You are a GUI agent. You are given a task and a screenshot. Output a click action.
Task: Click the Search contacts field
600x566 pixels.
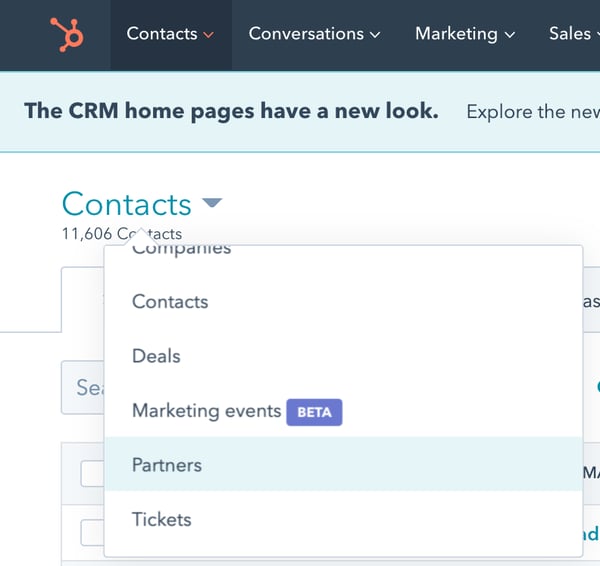[83, 387]
